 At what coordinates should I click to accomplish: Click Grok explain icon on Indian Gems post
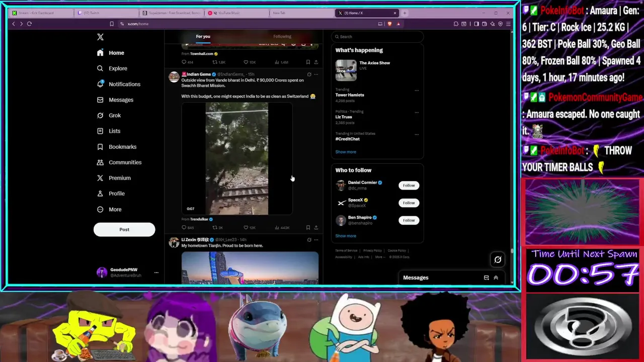[309, 74]
